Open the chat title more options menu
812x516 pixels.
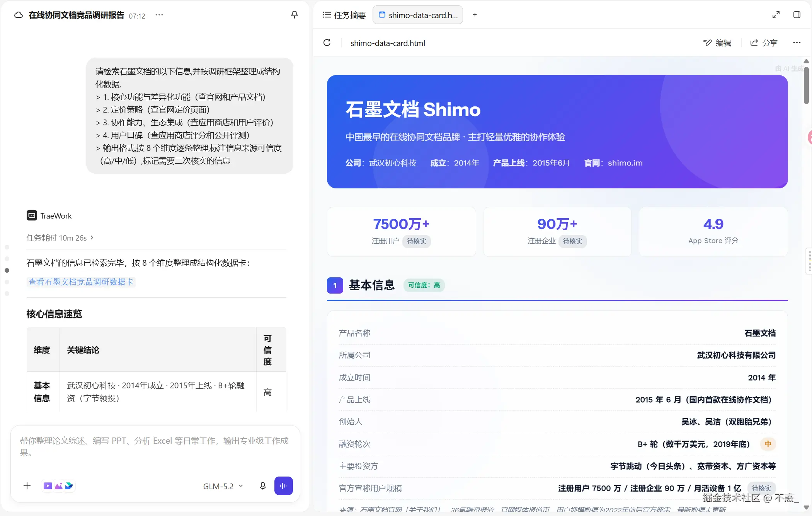159,15
